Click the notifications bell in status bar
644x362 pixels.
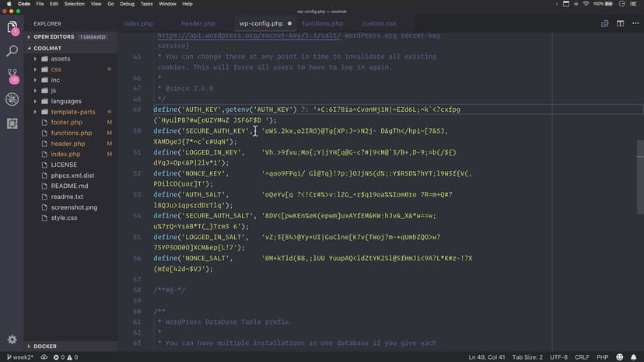coord(634,357)
